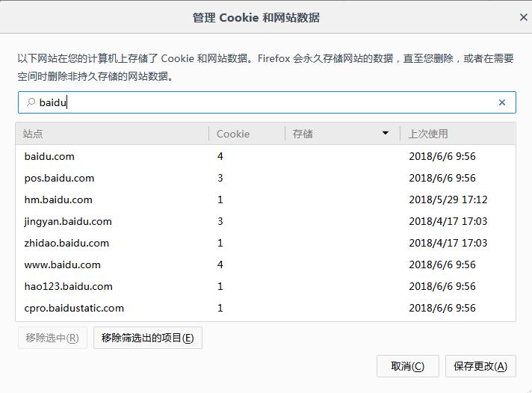Select the hm.baidu.com row
The image size is (532, 393).
266,199
